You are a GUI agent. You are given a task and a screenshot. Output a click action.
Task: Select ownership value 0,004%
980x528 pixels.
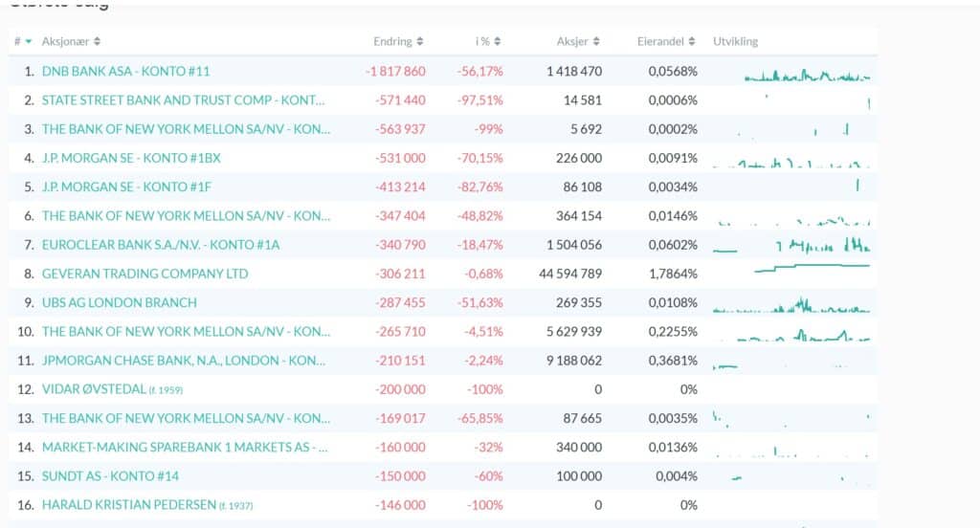tap(677, 476)
